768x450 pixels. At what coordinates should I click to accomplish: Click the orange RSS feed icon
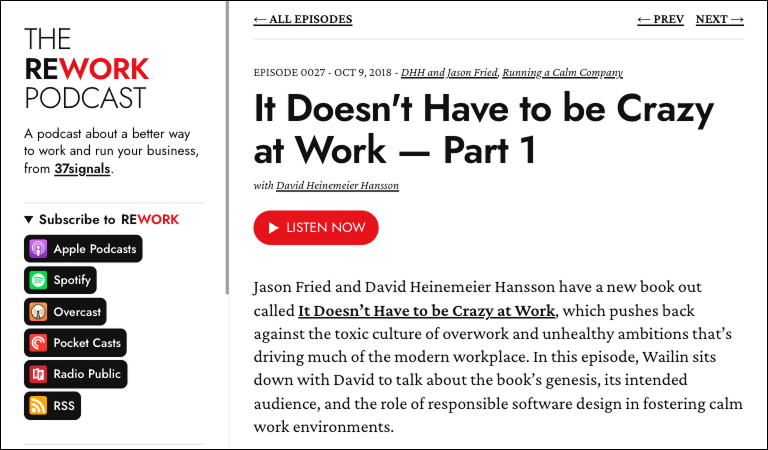[38, 405]
